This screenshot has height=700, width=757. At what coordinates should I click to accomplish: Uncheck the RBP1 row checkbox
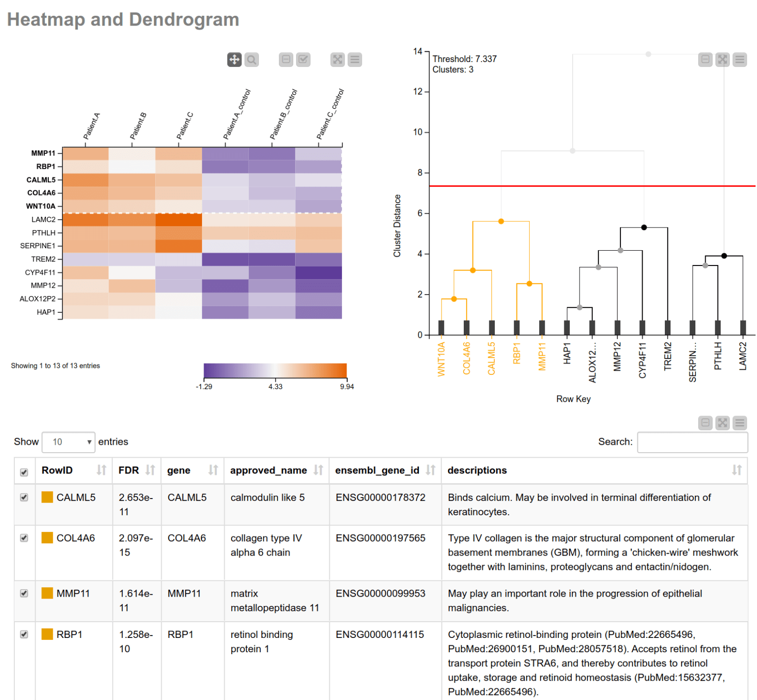tap(24, 634)
